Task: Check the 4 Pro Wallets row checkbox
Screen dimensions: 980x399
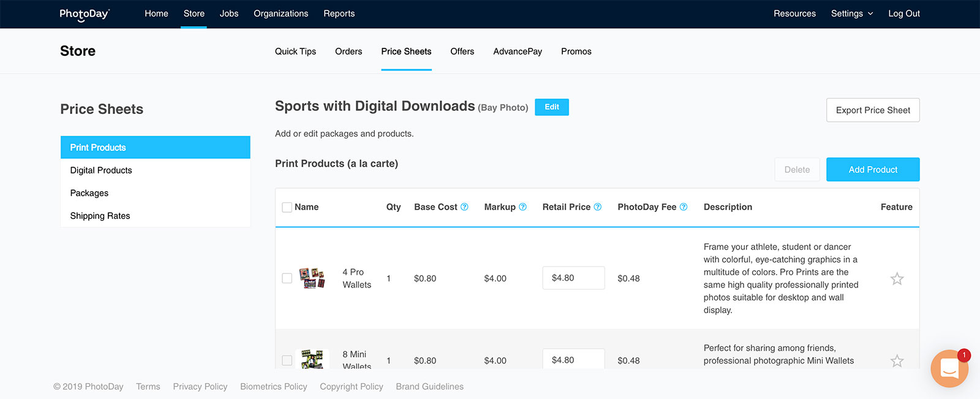Action: pos(287,278)
